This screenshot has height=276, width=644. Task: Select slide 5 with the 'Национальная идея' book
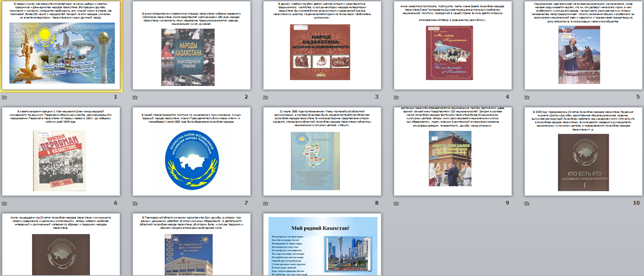(x=583, y=45)
